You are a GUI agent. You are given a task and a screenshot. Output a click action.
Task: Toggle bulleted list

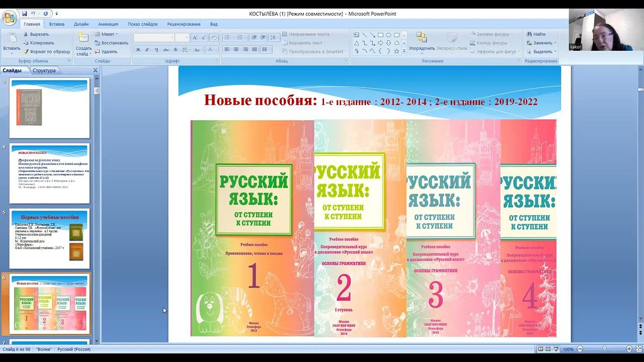(x=228, y=38)
